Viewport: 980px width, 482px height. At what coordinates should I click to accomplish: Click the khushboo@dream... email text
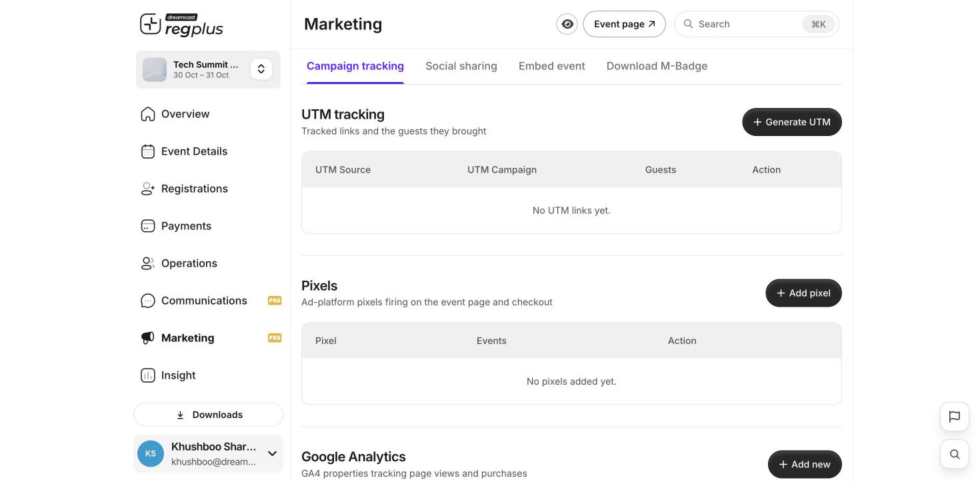tap(213, 462)
